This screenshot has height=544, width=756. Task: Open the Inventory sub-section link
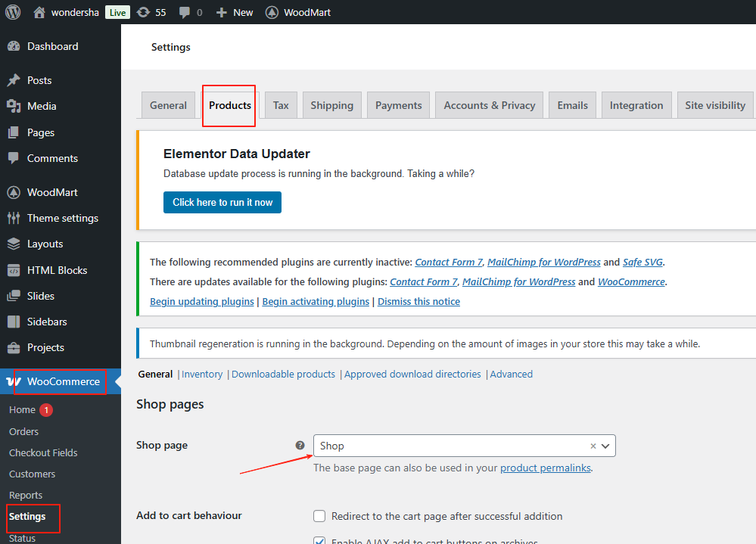(x=202, y=374)
